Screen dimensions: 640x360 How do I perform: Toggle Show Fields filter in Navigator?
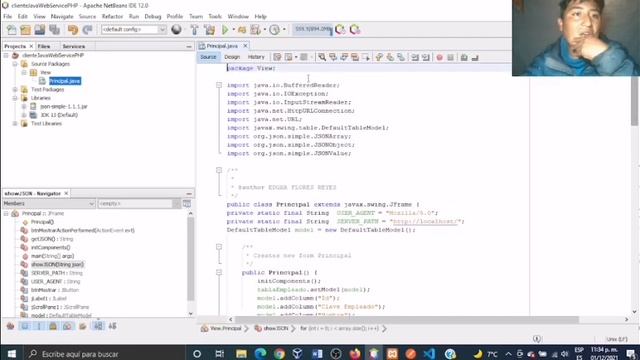(25, 326)
